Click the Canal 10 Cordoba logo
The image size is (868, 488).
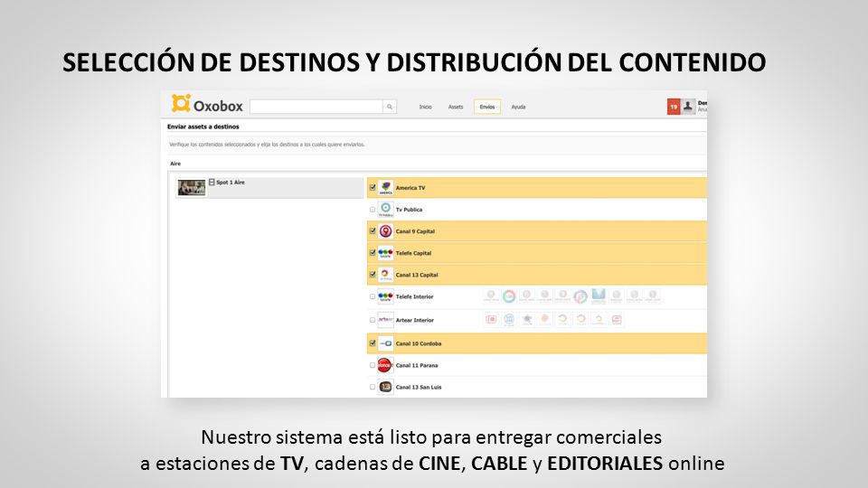tap(385, 343)
